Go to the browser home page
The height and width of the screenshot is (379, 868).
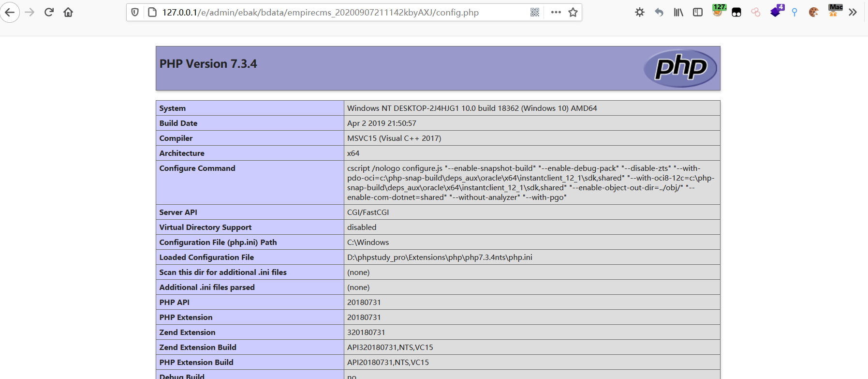[68, 12]
